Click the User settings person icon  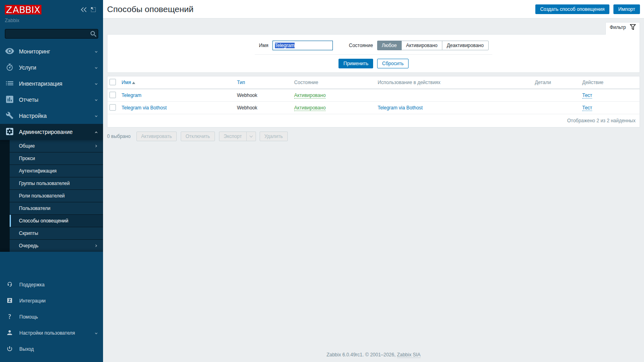click(10, 333)
